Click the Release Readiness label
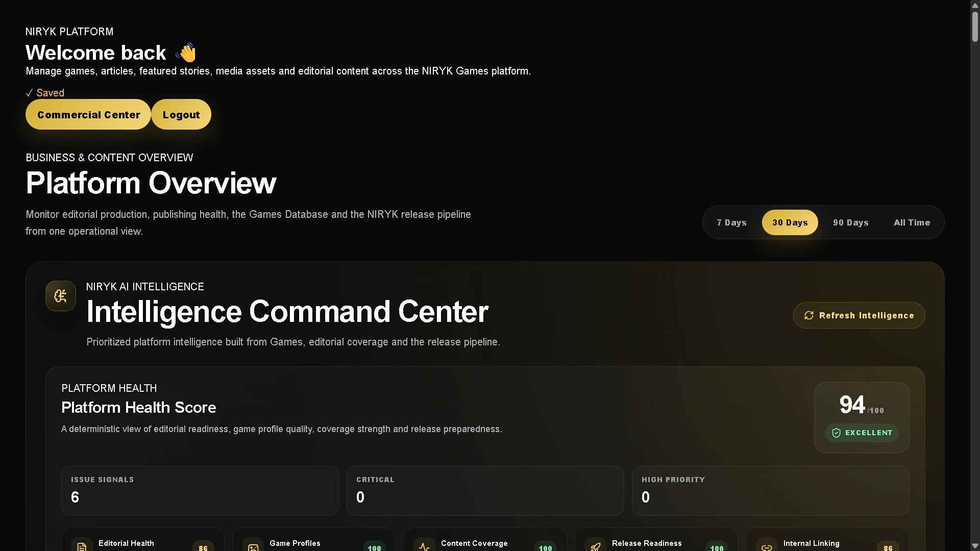980x551 pixels. pyautogui.click(x=647, y=543)
